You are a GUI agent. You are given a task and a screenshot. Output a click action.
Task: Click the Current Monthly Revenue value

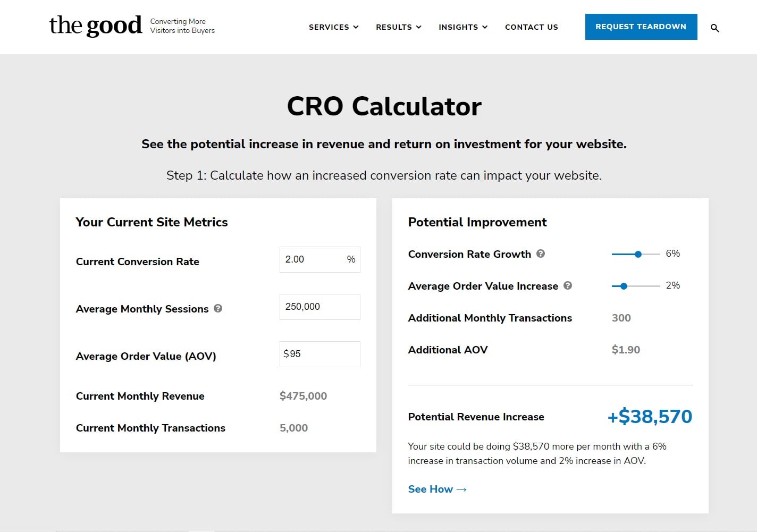[x=303, y=396]
